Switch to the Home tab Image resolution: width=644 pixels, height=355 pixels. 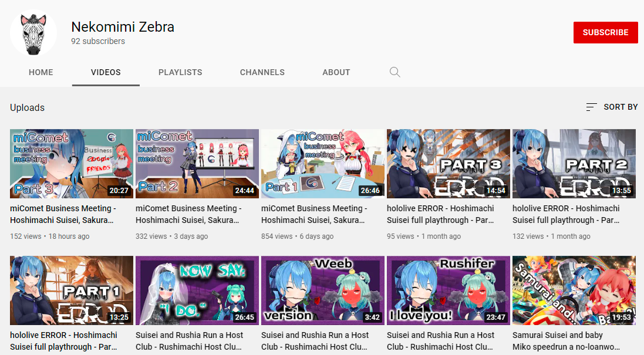tap(41, 72)
